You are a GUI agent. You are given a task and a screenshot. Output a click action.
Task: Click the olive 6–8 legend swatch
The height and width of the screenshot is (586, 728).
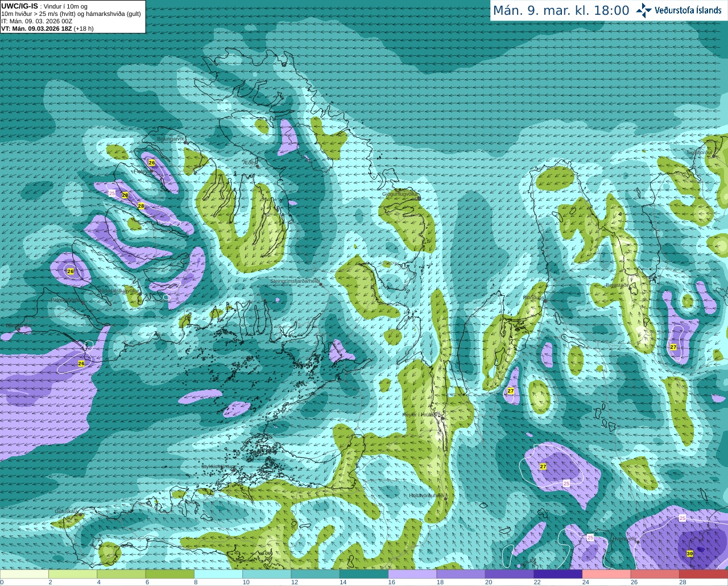pyautogui.click(x=170, y=574)
